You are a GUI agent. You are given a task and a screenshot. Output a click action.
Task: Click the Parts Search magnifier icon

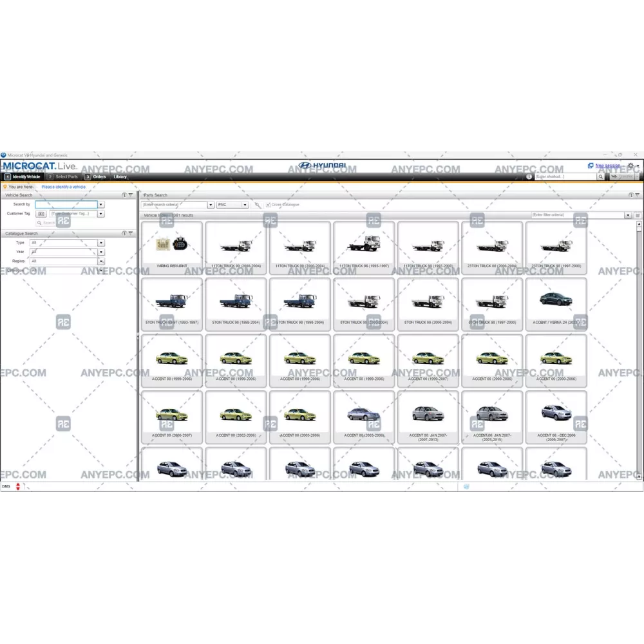(257, 205)
